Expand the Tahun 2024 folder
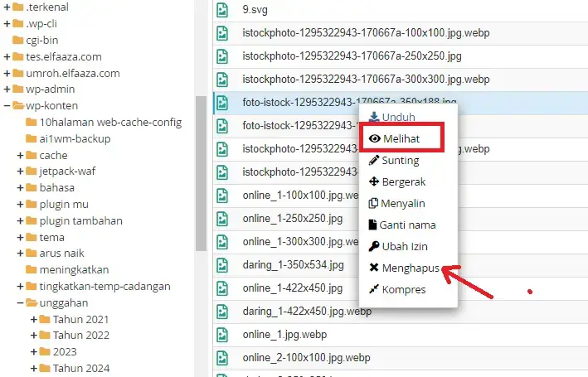Viewport: 588px width, 377px height. [x=34, y=369]
